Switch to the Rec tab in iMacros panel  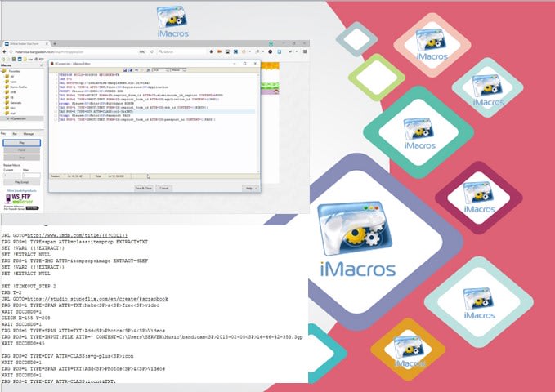(16, 132)
